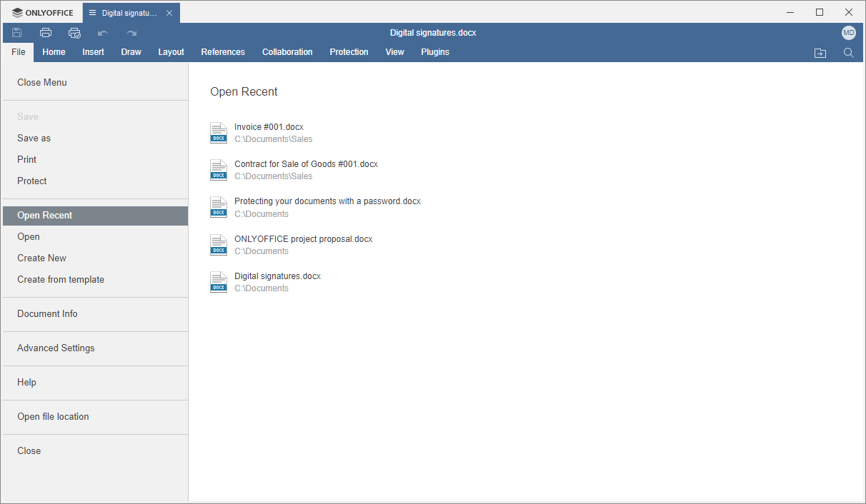
Task: Open Digital signatures.docx from the recent list
Action: point(277,276)
